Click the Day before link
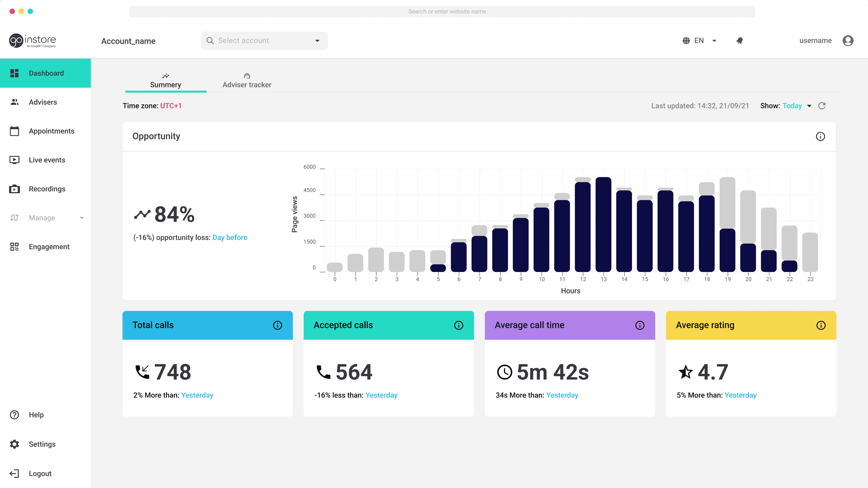The height and width of the screenshot is (488, 868). [x=230, y=238]
